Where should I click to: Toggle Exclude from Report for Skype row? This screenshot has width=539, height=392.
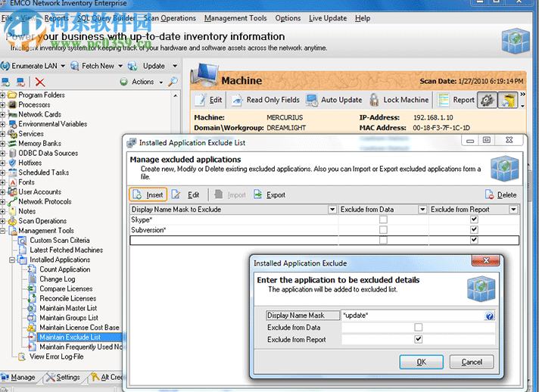[474, 219]
